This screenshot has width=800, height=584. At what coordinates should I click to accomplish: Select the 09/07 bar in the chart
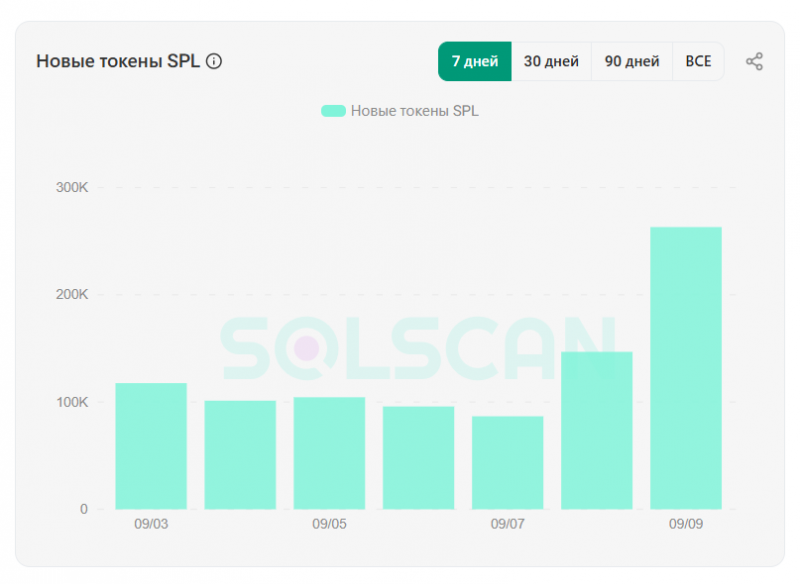point(508,463)
